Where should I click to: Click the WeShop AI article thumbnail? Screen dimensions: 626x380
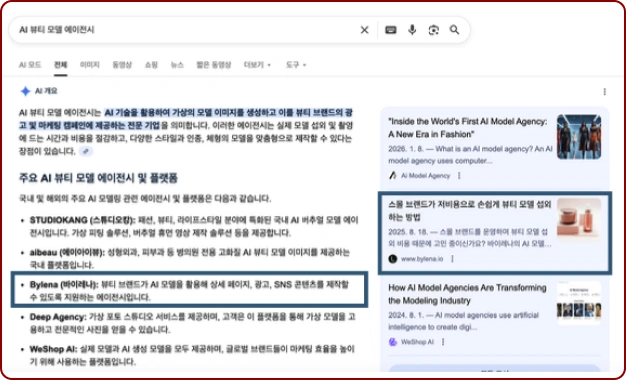coord(579,303)
